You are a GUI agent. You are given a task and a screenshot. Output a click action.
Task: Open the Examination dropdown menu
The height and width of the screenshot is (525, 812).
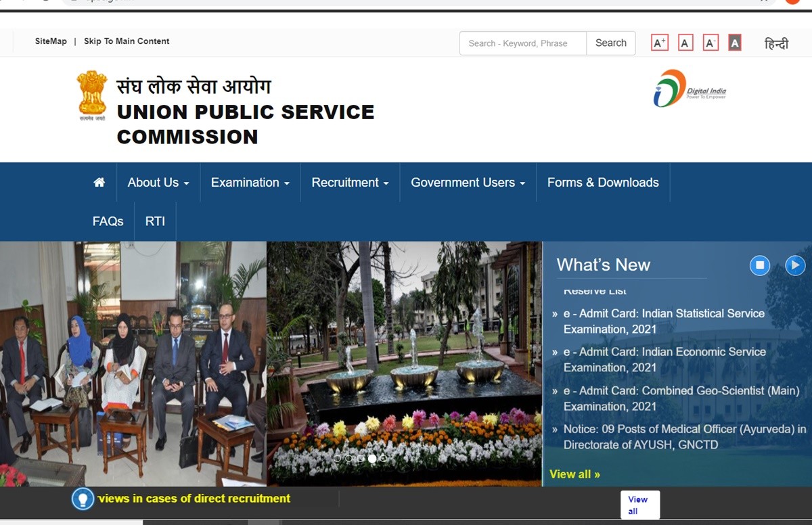coord(250,183)
